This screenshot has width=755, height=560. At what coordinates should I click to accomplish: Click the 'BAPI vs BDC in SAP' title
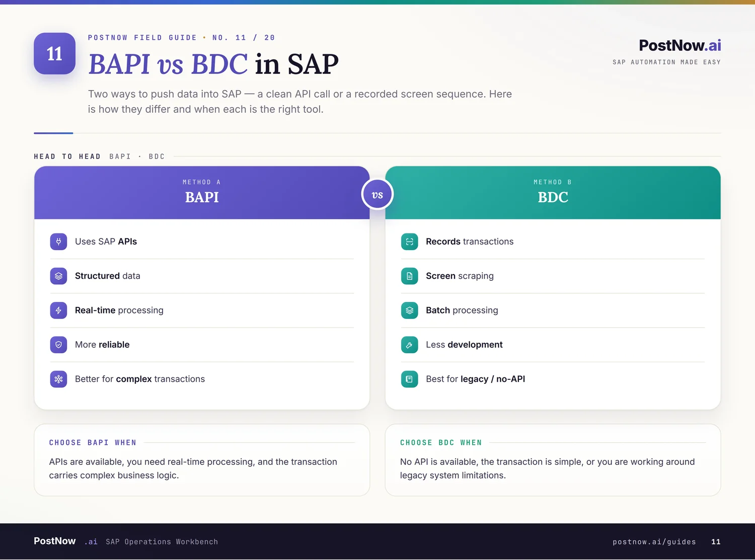tap(213, 64)
